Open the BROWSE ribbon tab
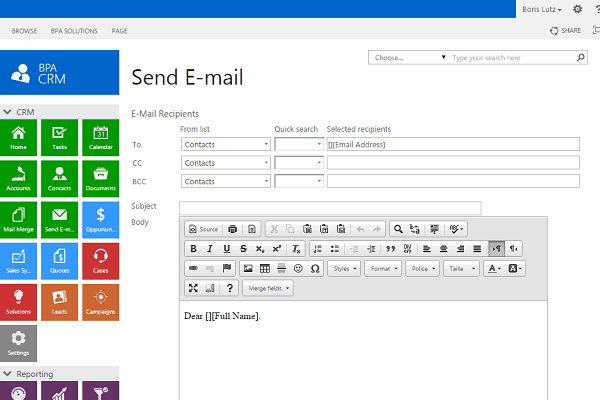The image size is (600, 400). (x=24, y=31)
